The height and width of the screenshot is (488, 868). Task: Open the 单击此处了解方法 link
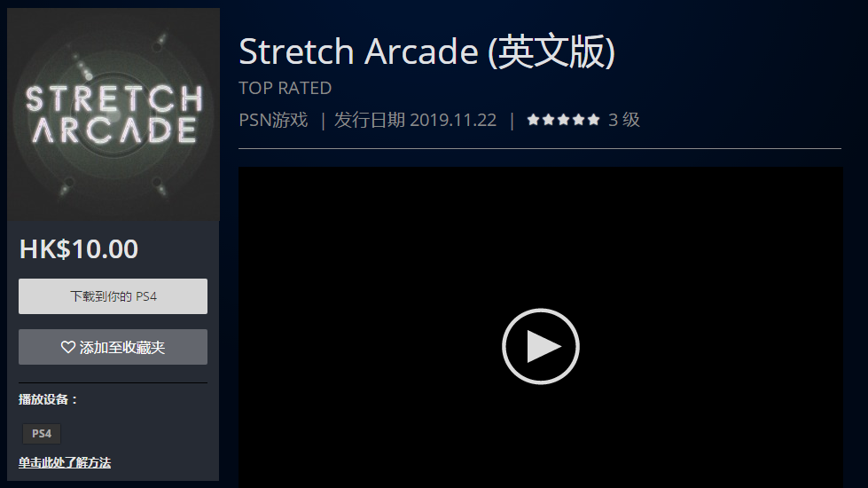tap(65, 462)
